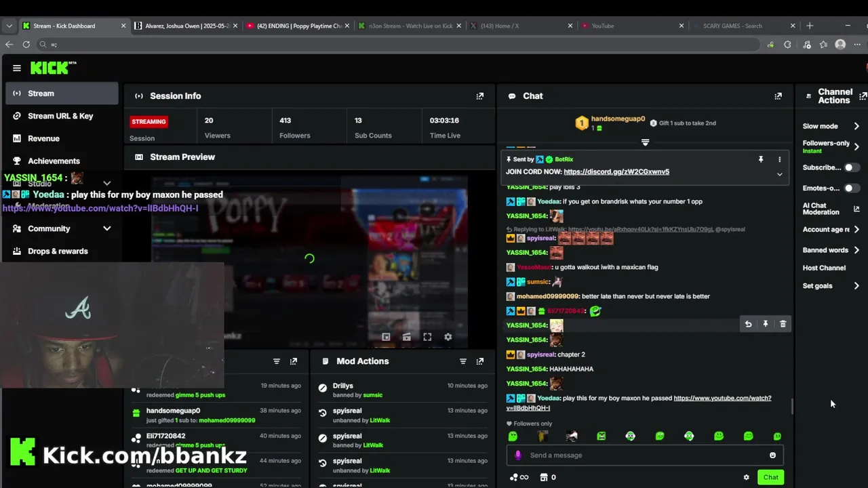The image size is (868, 488).
Task: Expand Followers-only settings
Action: pyautogui.click(x=856, y=146)
